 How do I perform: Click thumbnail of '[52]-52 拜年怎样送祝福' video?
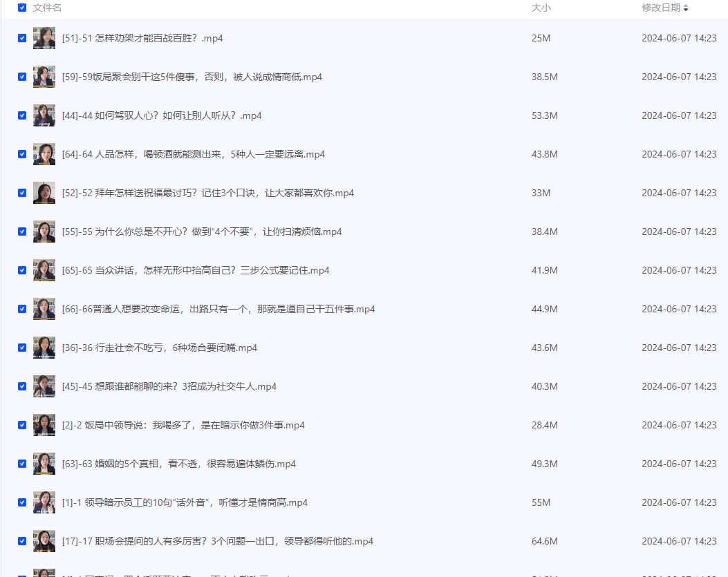click(44, 193)
